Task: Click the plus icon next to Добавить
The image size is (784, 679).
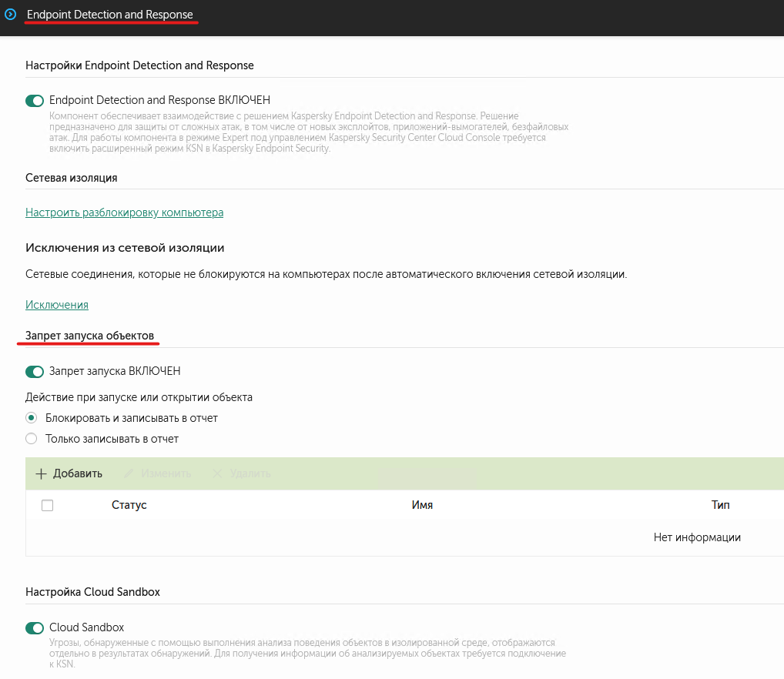Action: point(41,473)
